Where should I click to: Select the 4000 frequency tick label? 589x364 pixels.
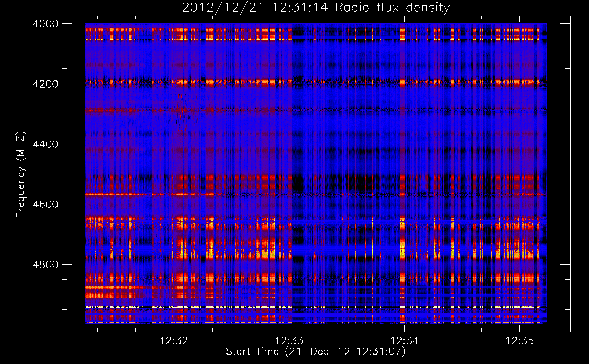coord(45,24)
